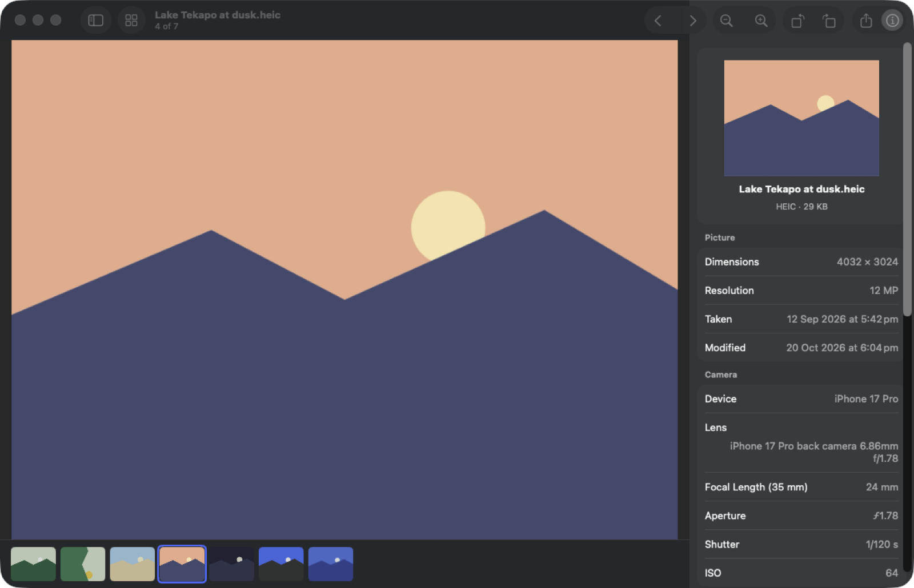Click the Modified date 20 Oct 2026
The height and width of the screenshot is (588, 914).
click(842, 348)
